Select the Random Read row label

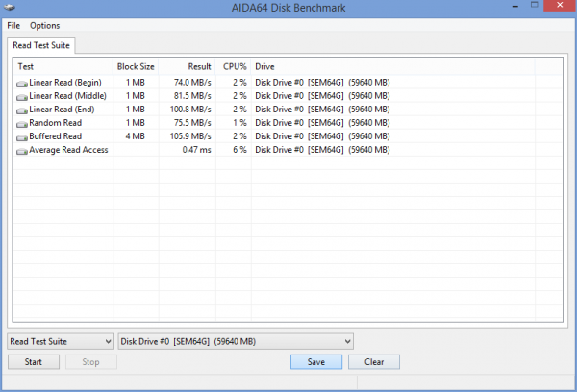point(55,123)
